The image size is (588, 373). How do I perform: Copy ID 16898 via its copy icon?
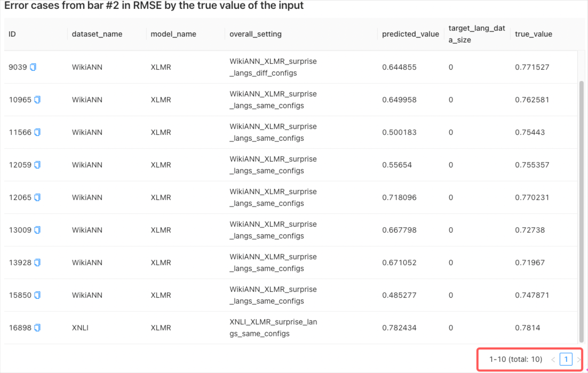click(x=38, y=328)
